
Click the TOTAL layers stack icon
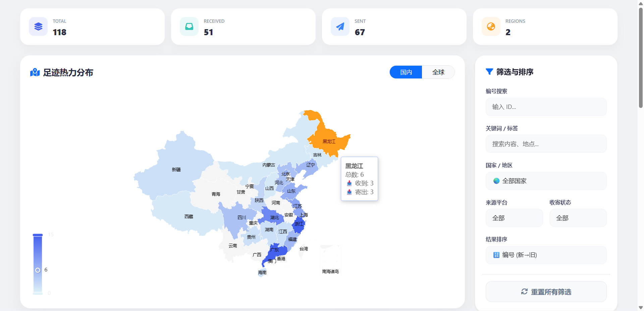coord(38,26)
